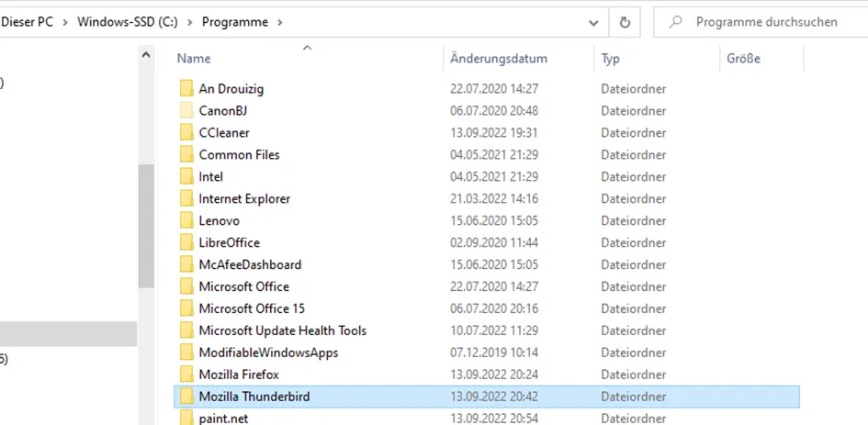Viewport: 868px width, 425px height.
Task: Open address bar history dropdown arrow
Action: coord(593,23)
